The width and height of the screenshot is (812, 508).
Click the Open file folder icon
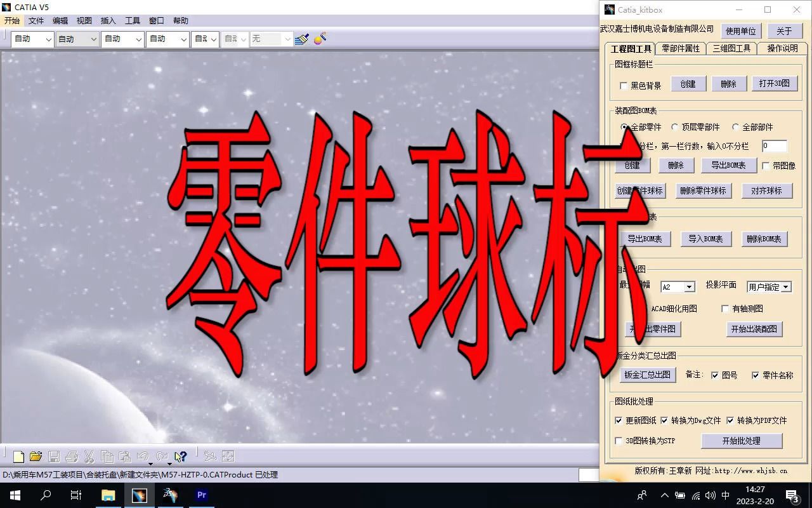pos(36,456)
